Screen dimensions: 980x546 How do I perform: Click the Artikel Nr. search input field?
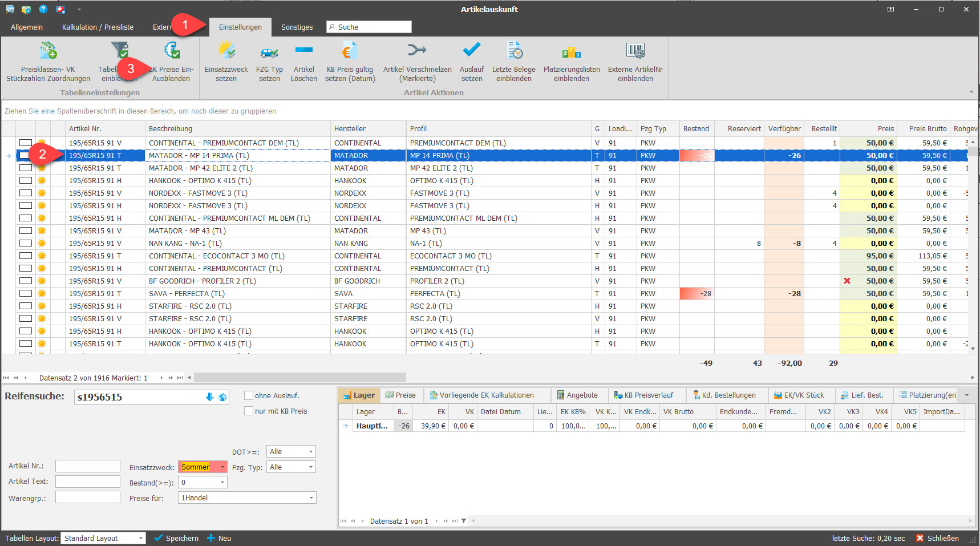[88, 466]
